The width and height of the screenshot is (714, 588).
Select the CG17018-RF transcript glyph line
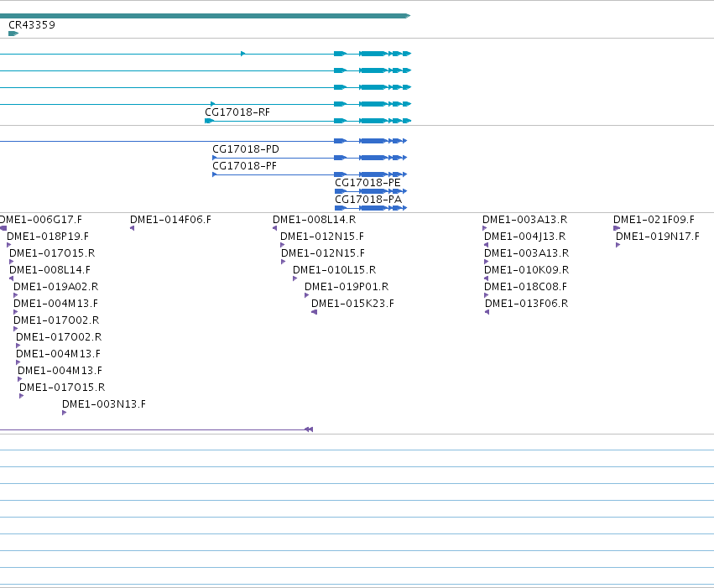coord(308,121)
